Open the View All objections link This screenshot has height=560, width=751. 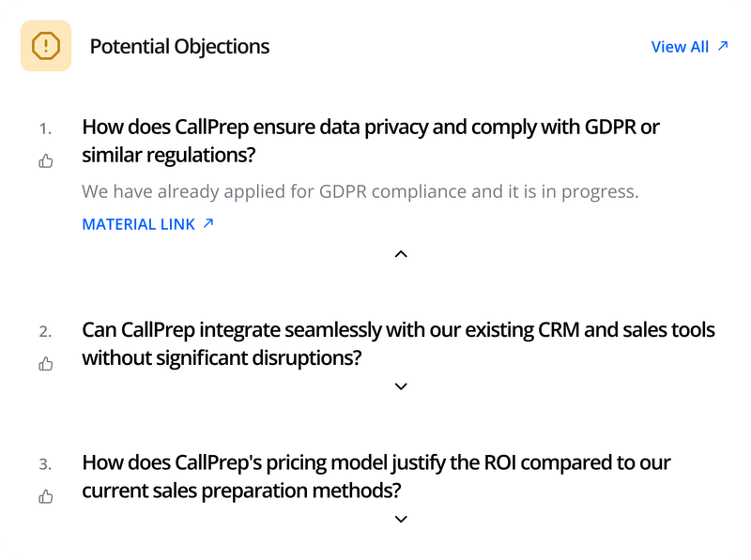[x=680, y=47]
